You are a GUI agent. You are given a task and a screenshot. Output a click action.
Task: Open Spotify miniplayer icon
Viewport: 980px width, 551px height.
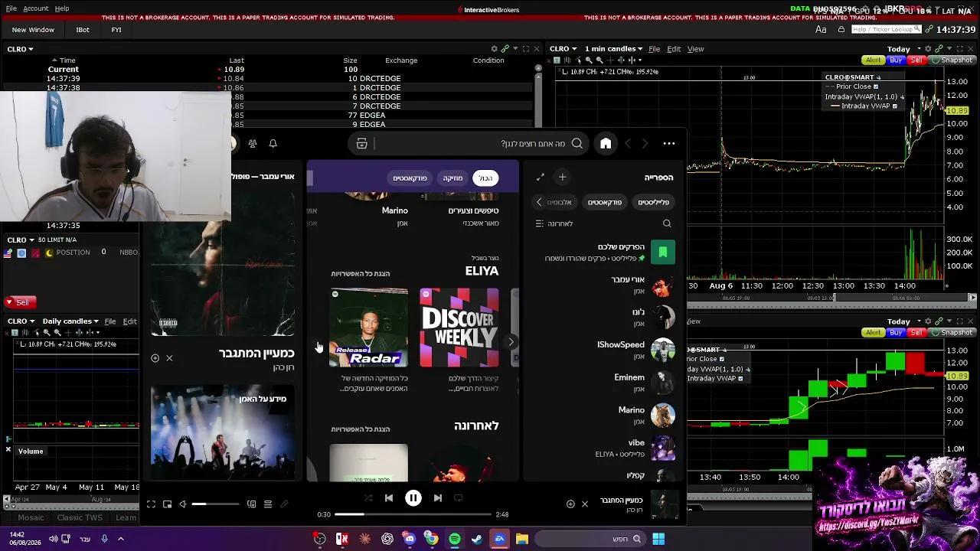(167, 504)
